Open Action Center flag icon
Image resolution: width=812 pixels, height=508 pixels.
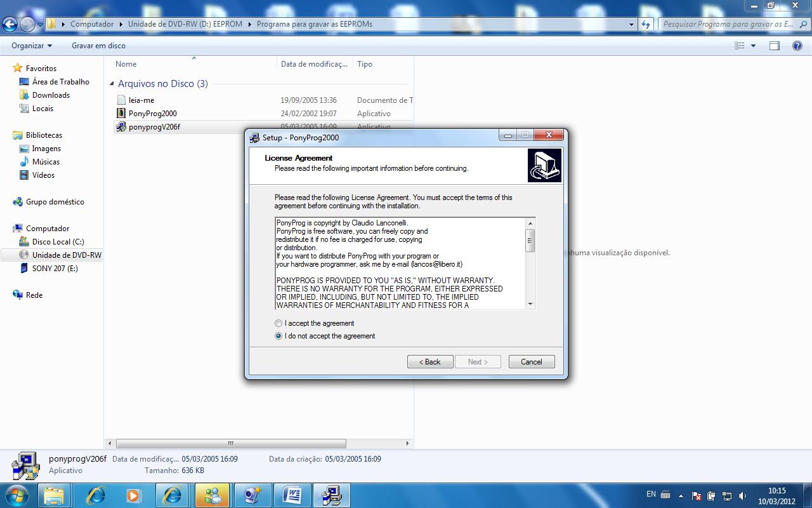[697, 496]
